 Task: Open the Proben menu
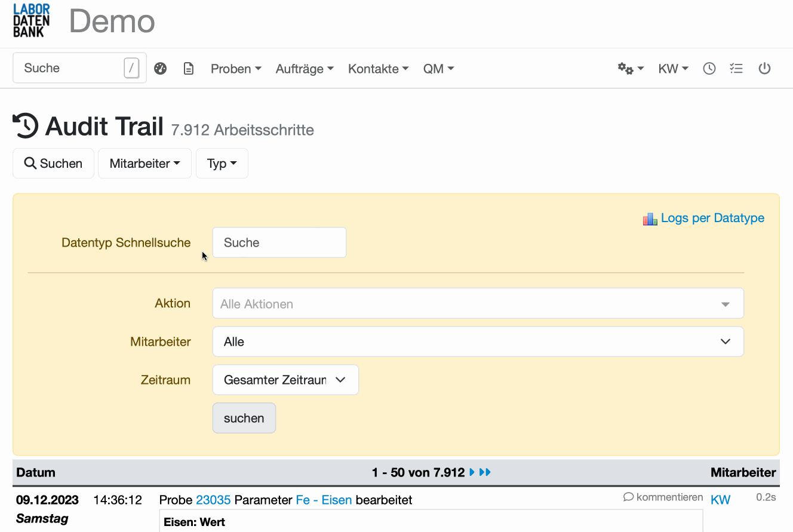[x=235, y=68]
